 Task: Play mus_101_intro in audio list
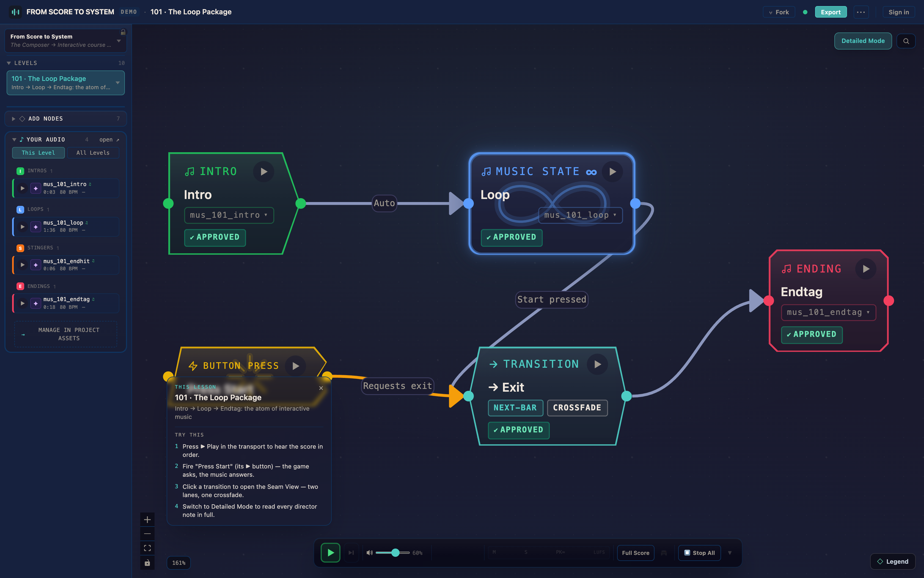pos(23,188)
